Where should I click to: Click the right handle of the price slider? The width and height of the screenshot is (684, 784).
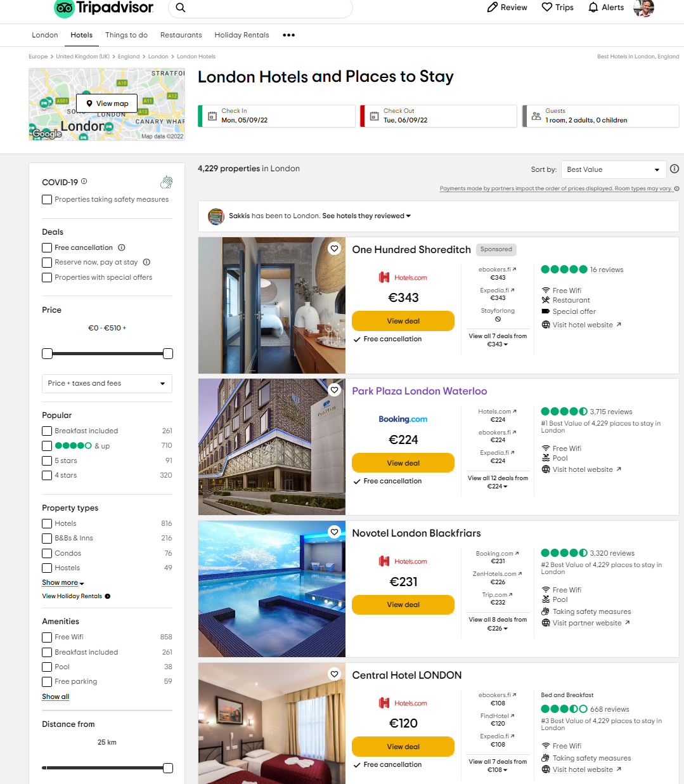coord(168,354)
